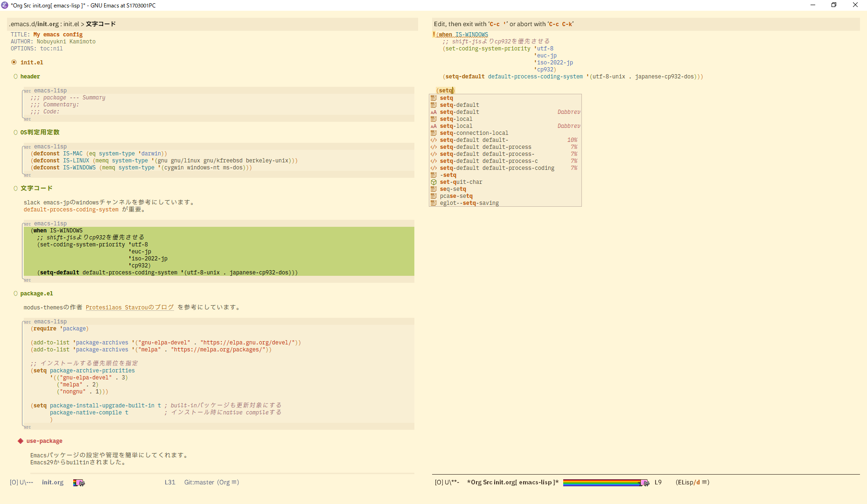The width and height of the screenshot is (867, 504).
Task: Click the AA Dabbrev icon next to setq-default
Action: click(x=433, y=112)
